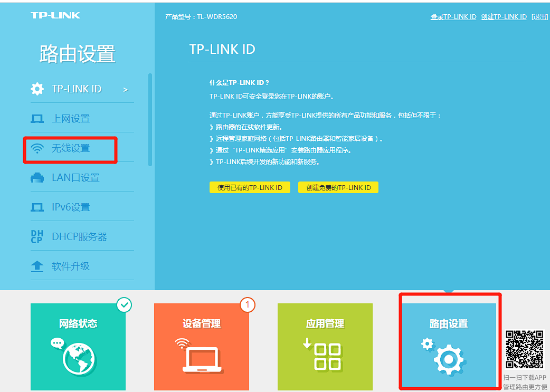Open LAN口设置 menu item
This screenshot has width=550, height=392.
82,178
